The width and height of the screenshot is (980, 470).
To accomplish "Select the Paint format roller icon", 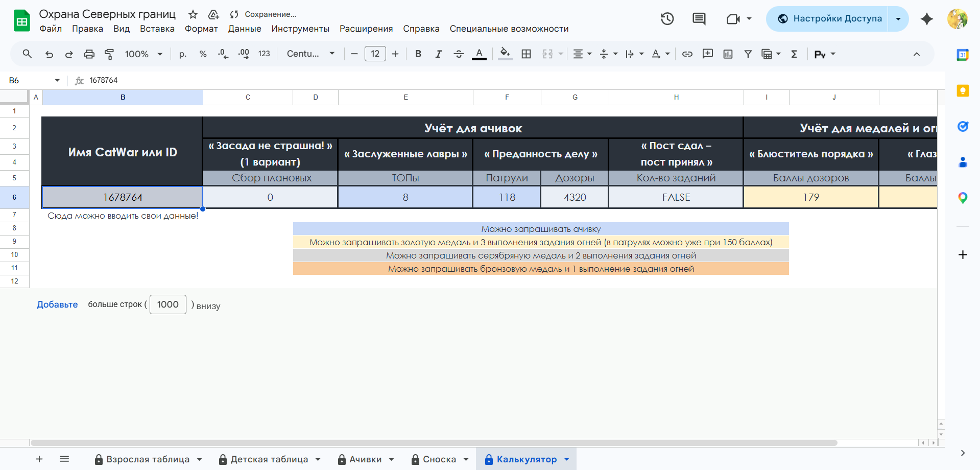I will point(109,54).
